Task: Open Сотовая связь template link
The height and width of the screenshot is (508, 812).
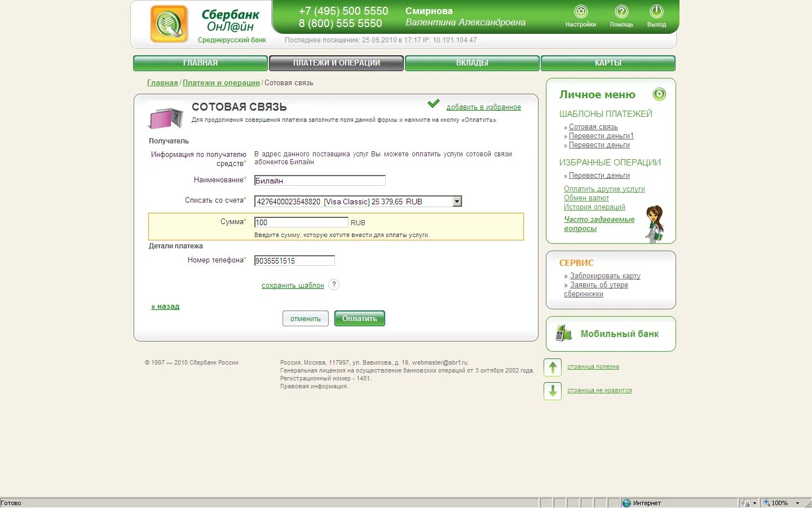Action: (x=593, y=127)
